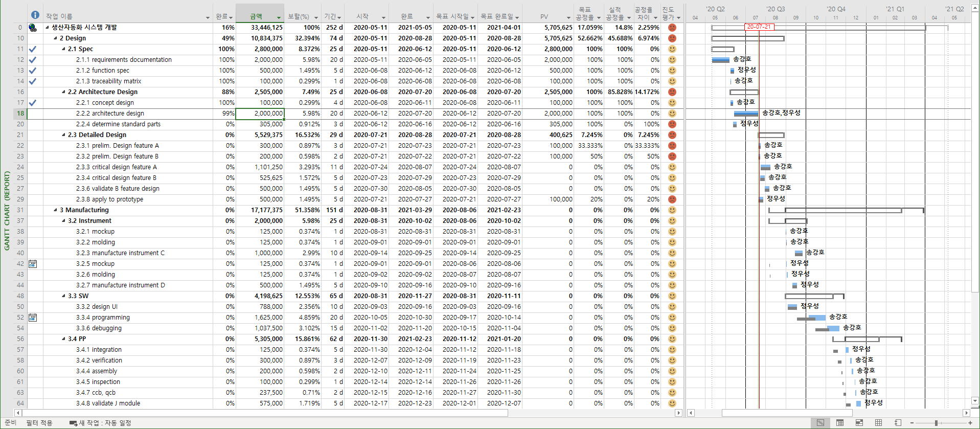Switch to Gantt Chart view in status bar
Viewport: 980px width, 429px height.
820,423
